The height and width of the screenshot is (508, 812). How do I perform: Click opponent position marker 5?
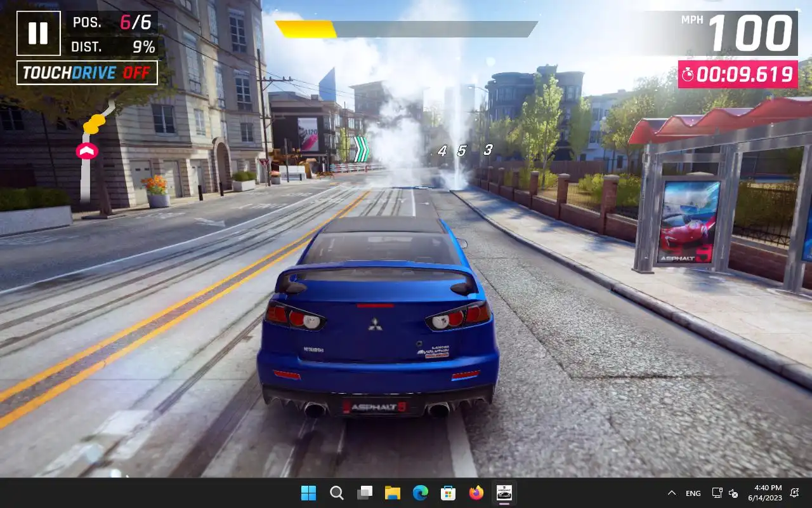[462, 150]
